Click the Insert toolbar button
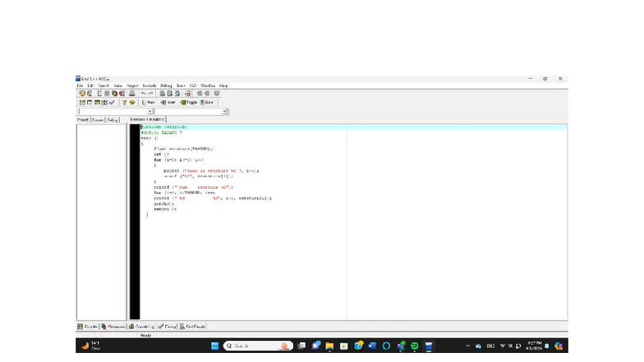This screenshot has width=644, height=362. pyautogui.click(x=168, y=103)
